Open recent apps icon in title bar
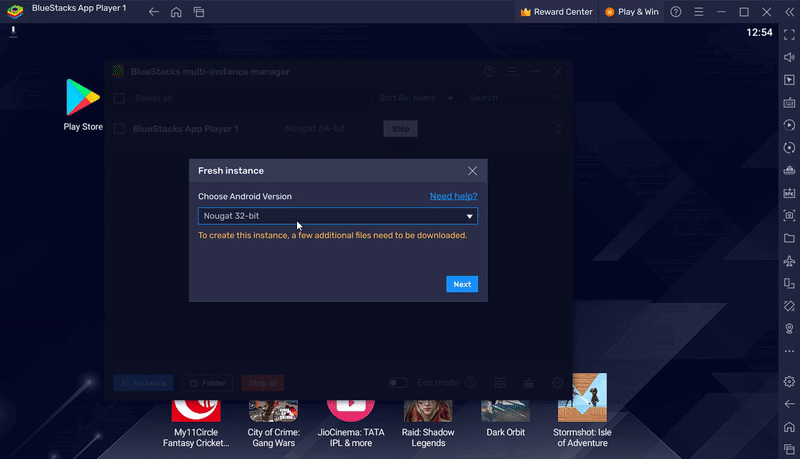Image resolution: width=800 pixels, height=459 pixels. [x=199, y=12]
